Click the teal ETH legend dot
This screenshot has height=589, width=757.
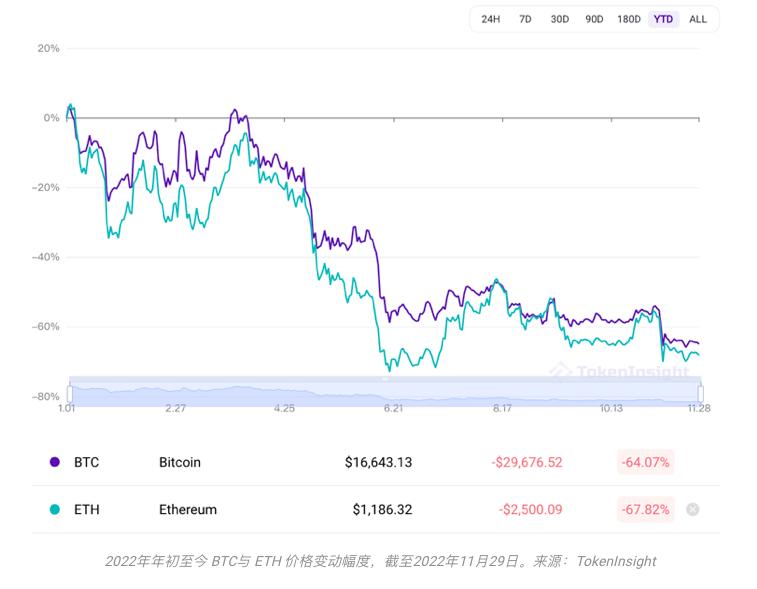click(55, 509)
